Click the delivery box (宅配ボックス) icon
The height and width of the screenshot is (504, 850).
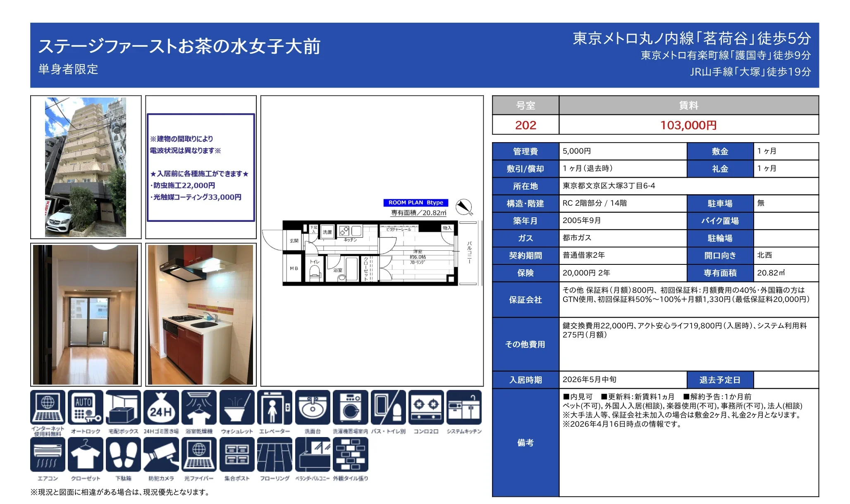[123, 407]
